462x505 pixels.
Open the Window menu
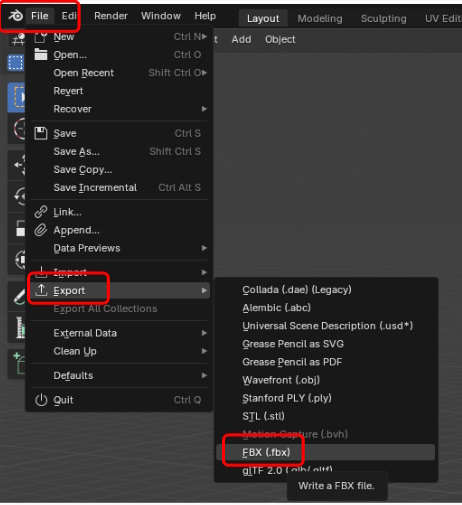pyautogui.click(x=161, y=16)
